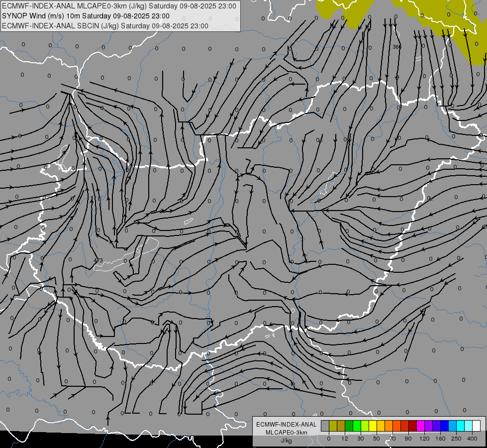Click the map value 366
Viewport: 487px width, 448px height.
tap(397, 47)
